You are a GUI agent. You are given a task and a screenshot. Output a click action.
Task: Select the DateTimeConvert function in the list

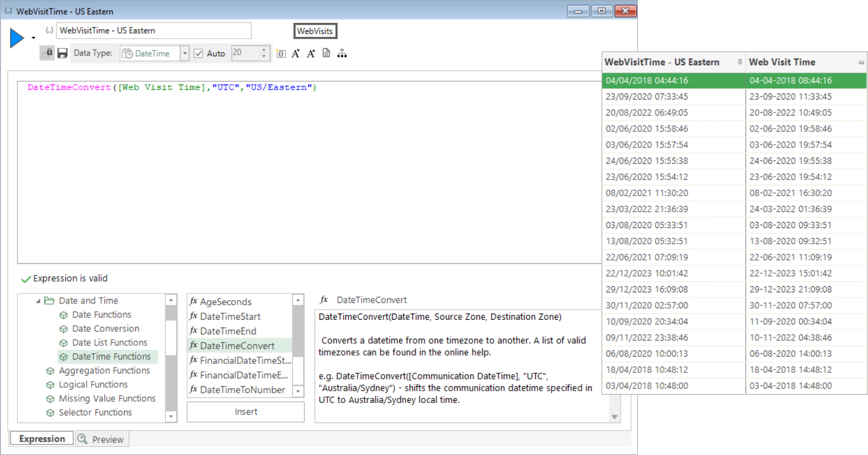[x=237, y=345]
